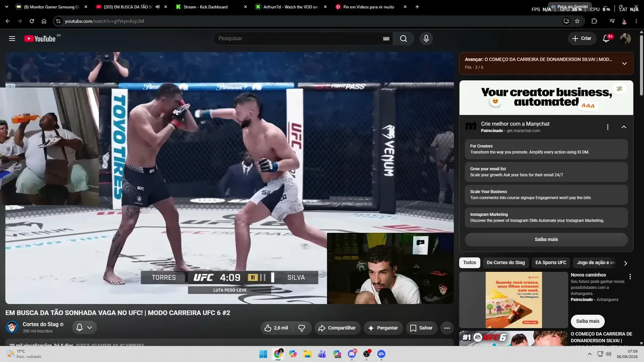The image size is (644, 362).
Task: Click the Perguntar button
Action: pos(383,328)
